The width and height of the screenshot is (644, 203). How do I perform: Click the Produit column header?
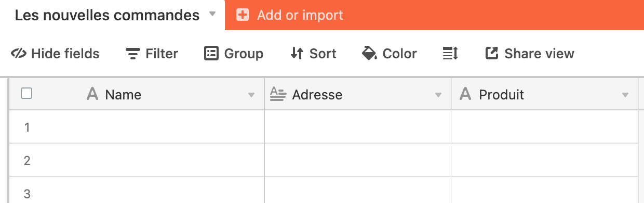(545, 94)
